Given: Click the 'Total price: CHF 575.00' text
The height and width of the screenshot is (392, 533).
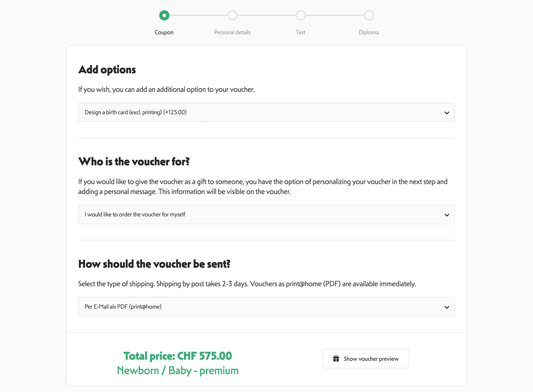Looking at the screenshot, I should tap(178, 355).
